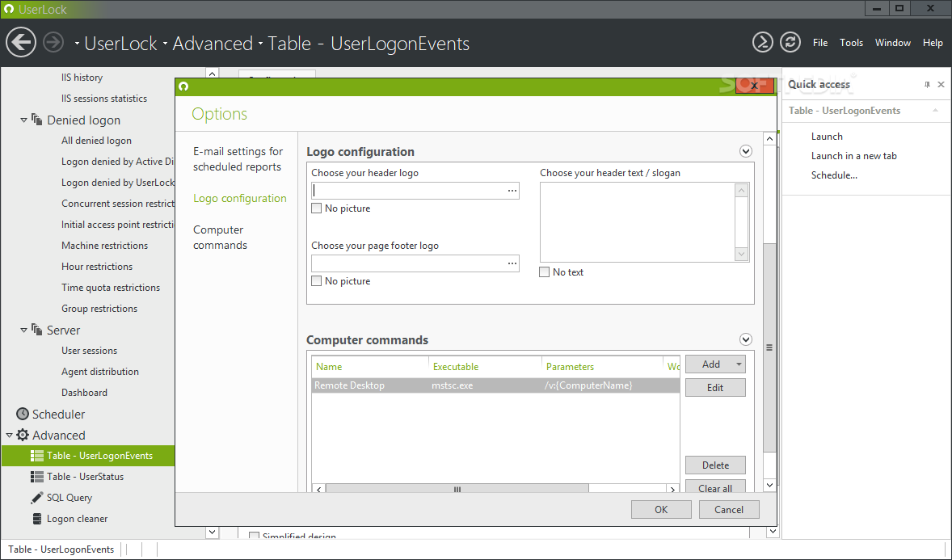Click the Clear all button
The width and height of the screenshot is (952, 560).
coord(715,486)
